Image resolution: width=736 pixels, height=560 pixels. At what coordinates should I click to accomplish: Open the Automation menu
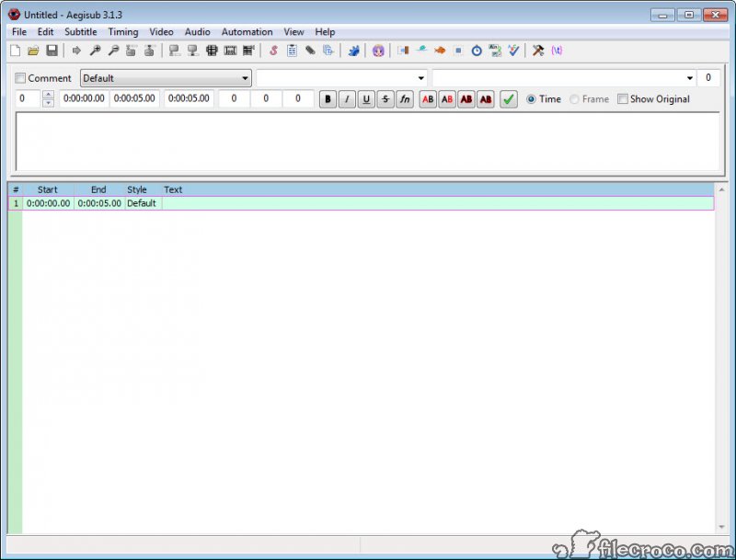click(x=247, y=32)
